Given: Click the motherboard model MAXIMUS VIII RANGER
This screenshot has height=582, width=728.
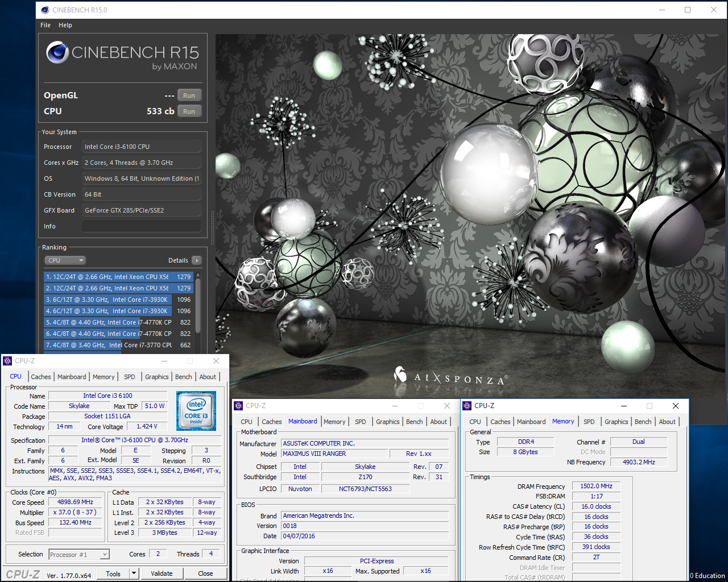Looking at the screenshot, I should tap(335, 454).
